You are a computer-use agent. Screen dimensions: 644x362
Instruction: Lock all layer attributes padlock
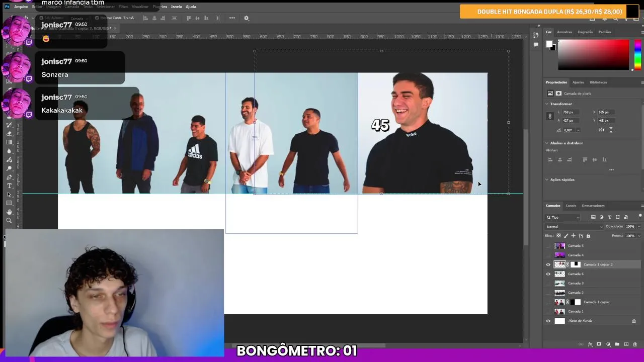tap(588, 236)
